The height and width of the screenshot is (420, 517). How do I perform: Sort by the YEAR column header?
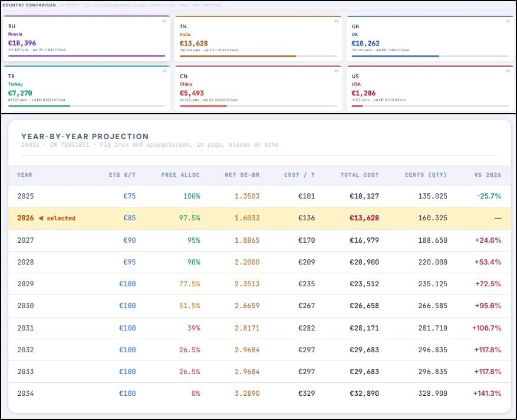(x=25, y=175)
